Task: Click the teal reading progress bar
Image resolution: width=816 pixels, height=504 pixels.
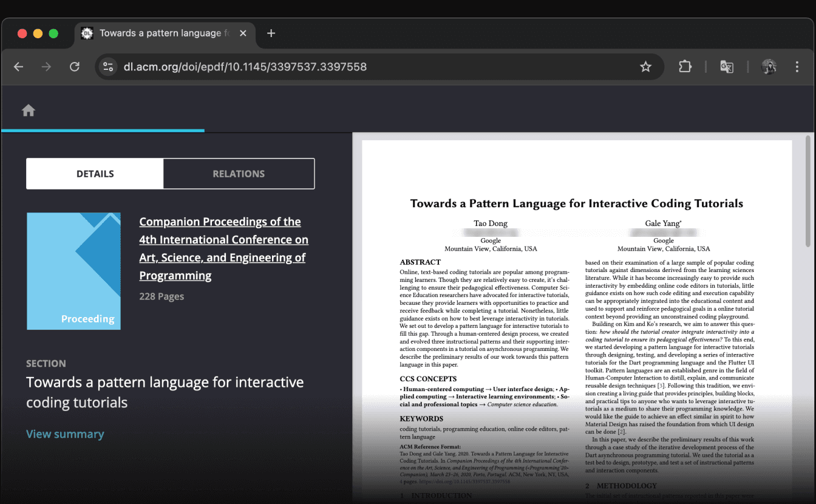Action: [102, 131]
